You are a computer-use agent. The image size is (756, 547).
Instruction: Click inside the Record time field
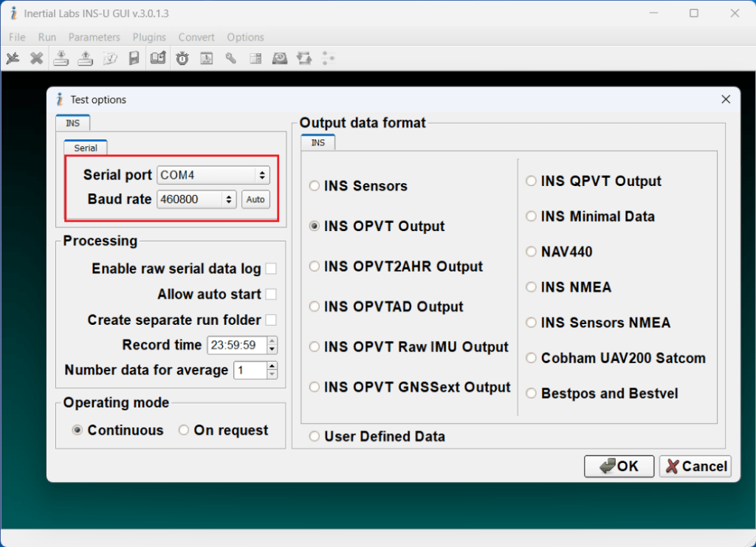click(x=236, y=345)
